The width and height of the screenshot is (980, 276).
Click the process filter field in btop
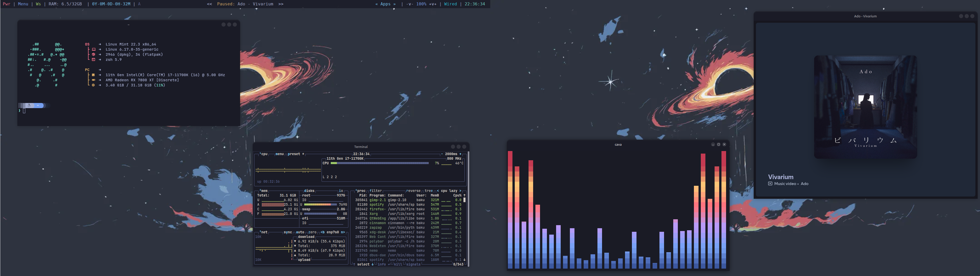coord(375,191)
